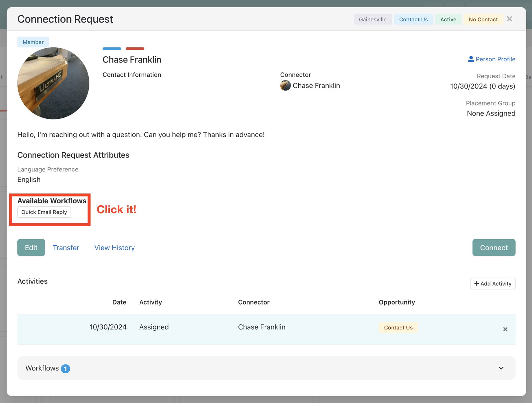
Task: Click the blue color bar above the name
Action: coord(112,49)
